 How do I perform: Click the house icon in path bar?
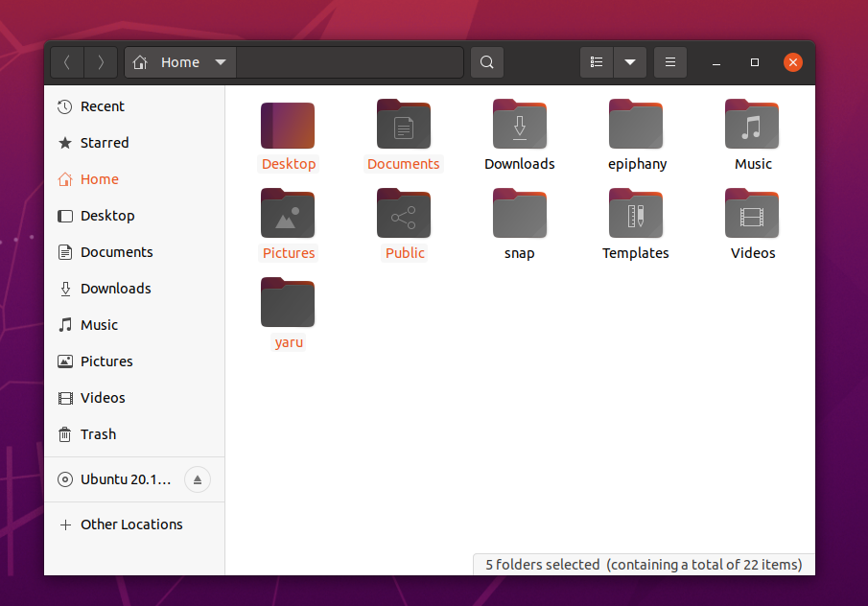click(140, 62)
